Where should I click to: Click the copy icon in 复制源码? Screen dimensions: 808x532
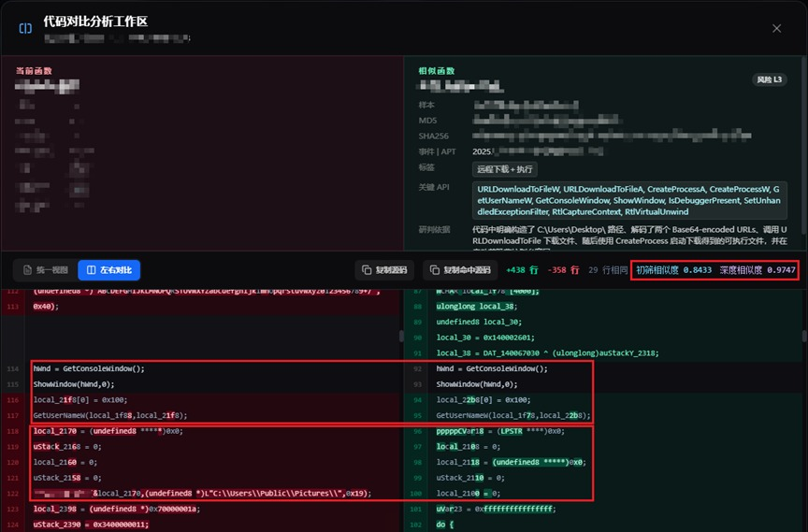pos(367,270)
